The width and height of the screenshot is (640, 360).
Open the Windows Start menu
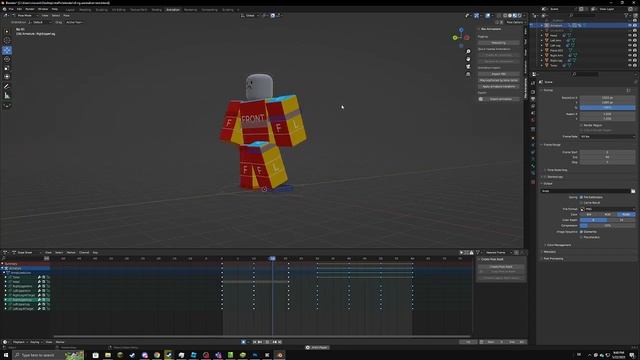[6, 355]
